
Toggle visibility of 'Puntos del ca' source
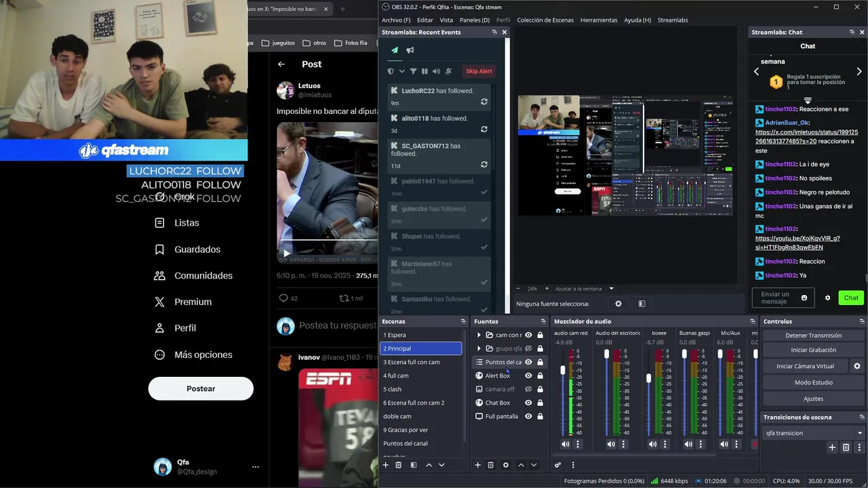point(528,362)
